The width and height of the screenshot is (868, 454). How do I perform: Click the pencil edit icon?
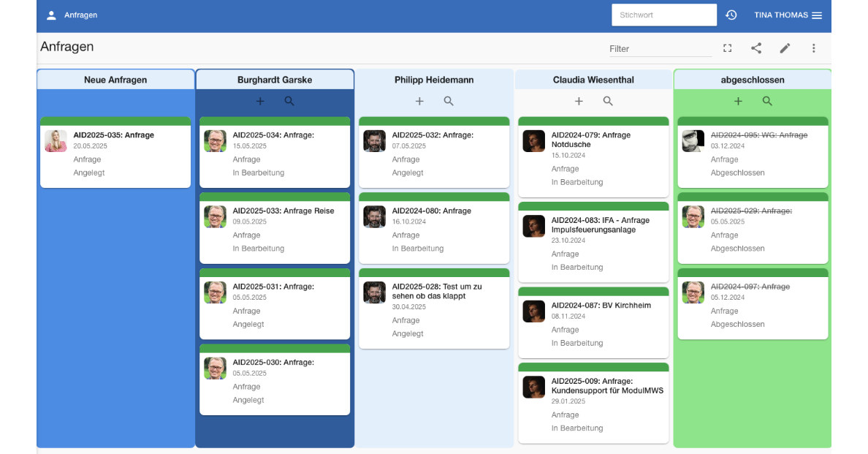pos(785,48)
